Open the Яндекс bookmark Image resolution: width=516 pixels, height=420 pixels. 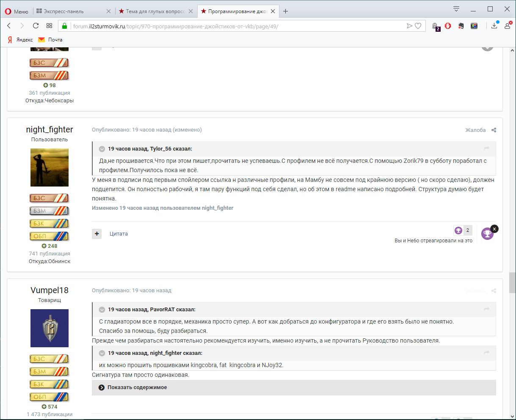tap(20, 40)
